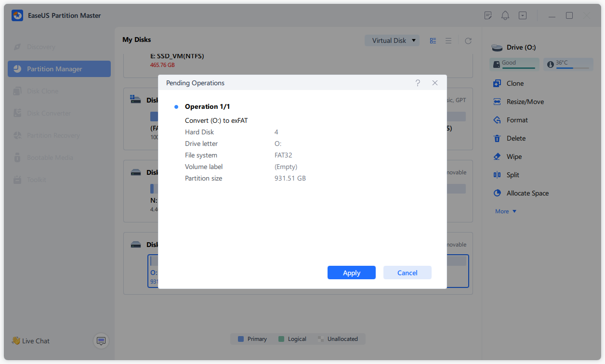The image size is (605, 364).
Task: Click the EaseUS Partition Master logo
Action: tap(17, 15)
